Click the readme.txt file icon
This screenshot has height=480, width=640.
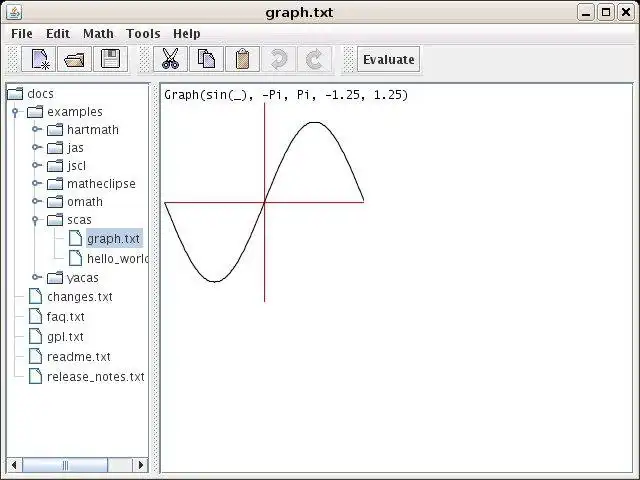pyautogui.click(x=36, y=356)
